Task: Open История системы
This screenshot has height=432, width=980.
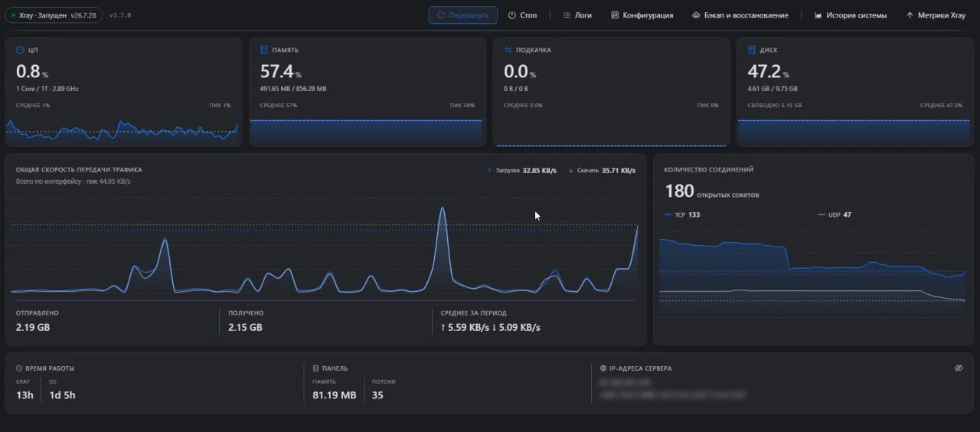Action: (x=850, y=15)
